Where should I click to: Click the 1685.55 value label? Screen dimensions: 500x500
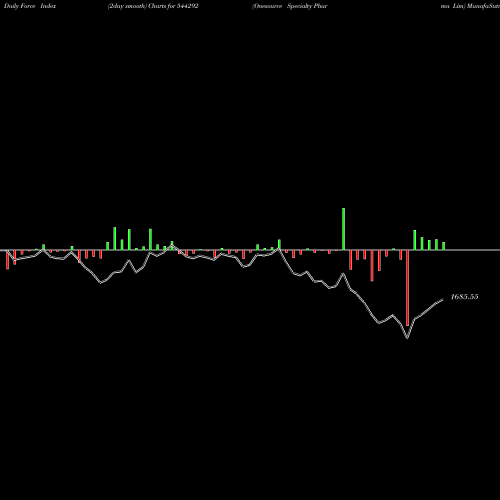click(464, 297)
